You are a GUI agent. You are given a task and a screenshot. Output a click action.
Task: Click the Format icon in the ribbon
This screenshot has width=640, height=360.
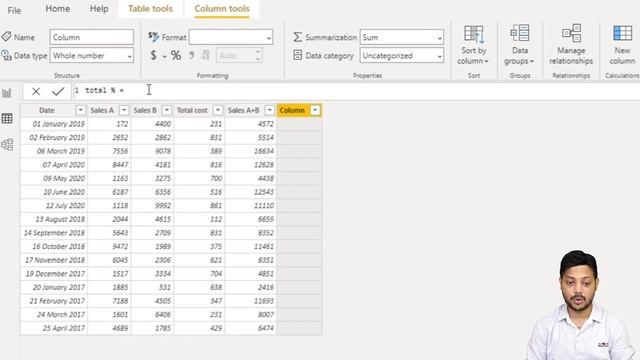point(153,37)
